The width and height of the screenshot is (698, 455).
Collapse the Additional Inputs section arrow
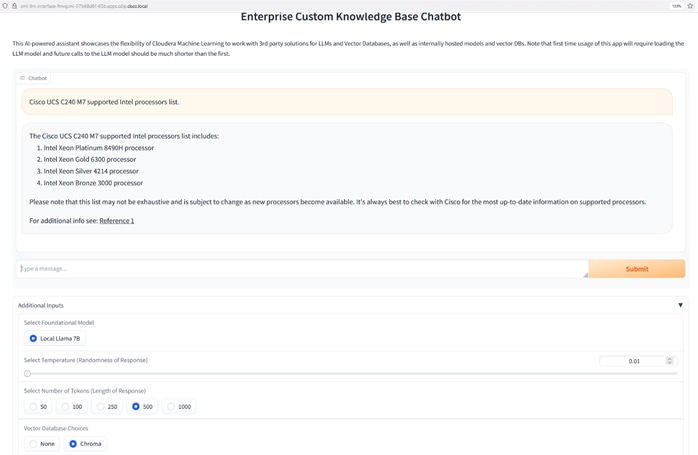(680, 305)
